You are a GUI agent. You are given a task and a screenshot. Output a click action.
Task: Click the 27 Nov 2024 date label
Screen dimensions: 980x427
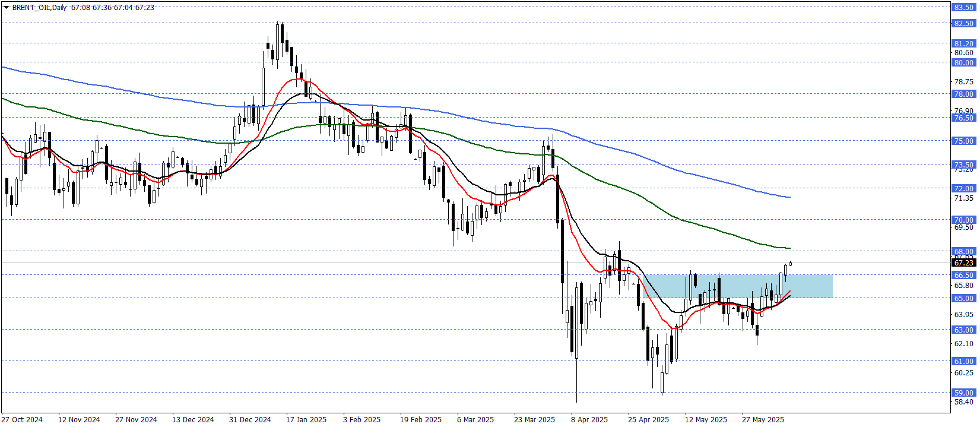136,419
